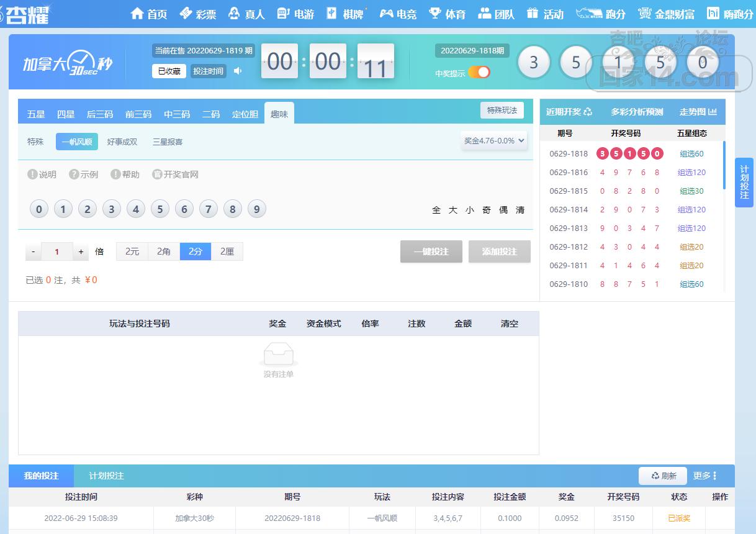The image size is (756, 534).
Task: Toggle the 中奖提示 switch
Action: (479, 72)
